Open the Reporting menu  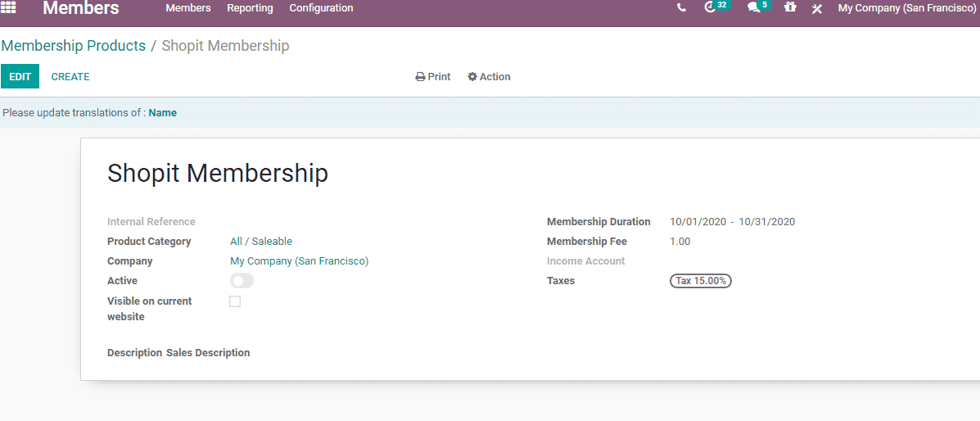pyautogui.click(x=250, y=8)
